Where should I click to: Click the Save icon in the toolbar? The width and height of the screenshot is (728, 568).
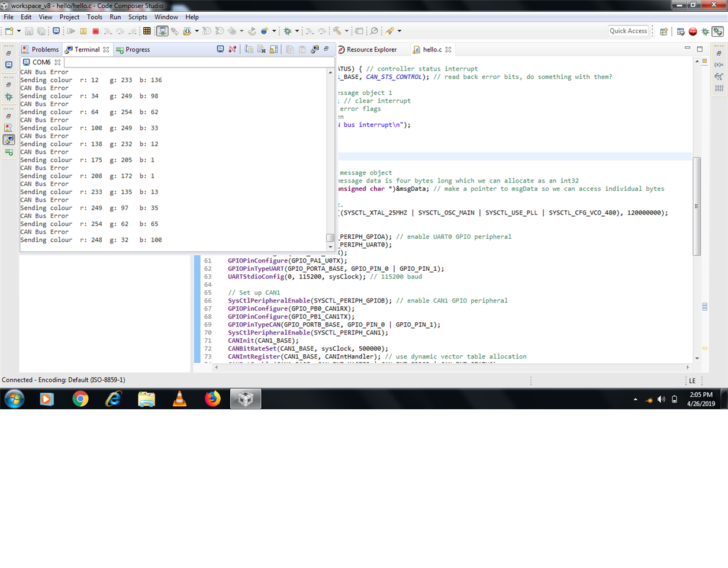tap(29, 31)
